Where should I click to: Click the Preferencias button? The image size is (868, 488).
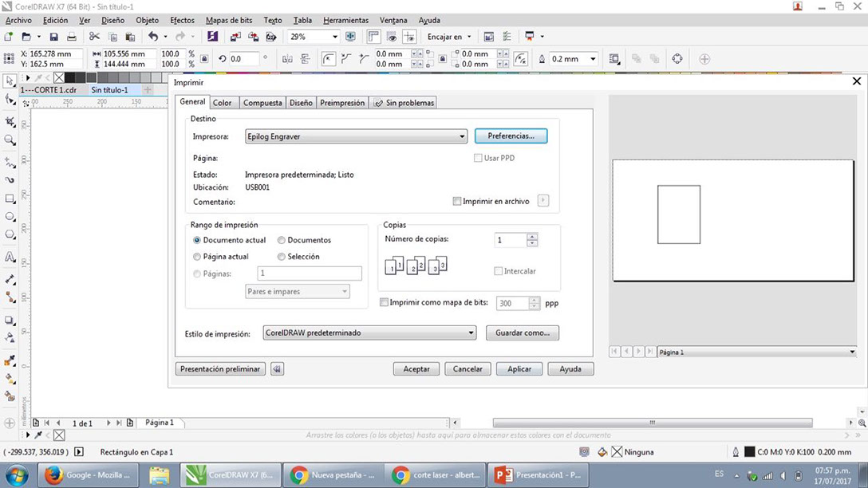[x=511, y=136]
